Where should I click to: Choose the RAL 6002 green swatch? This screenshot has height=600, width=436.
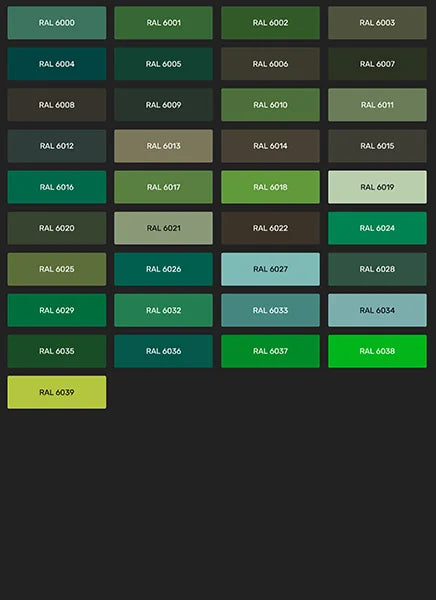pyautogui.click(x=270, y=23)
